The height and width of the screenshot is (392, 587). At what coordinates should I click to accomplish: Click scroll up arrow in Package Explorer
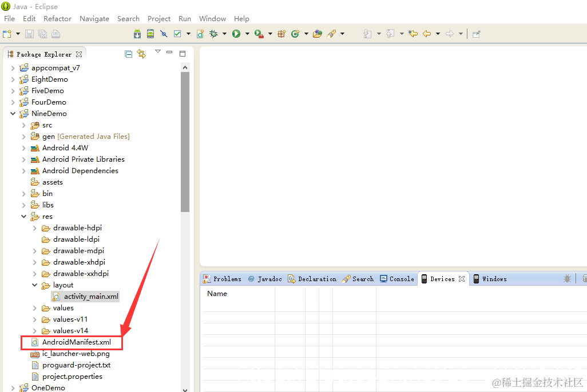[x=185, y=67]
